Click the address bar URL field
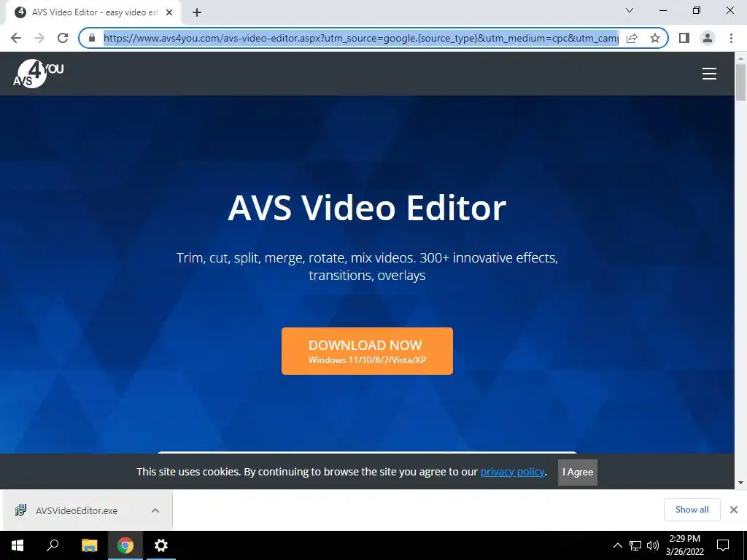 click(x=360, y=38)
